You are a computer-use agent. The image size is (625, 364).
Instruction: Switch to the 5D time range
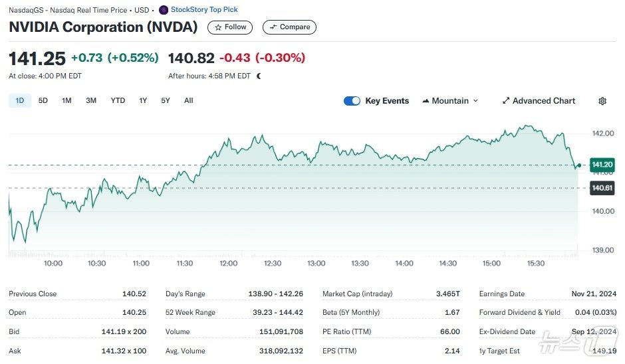coord(43,101)
